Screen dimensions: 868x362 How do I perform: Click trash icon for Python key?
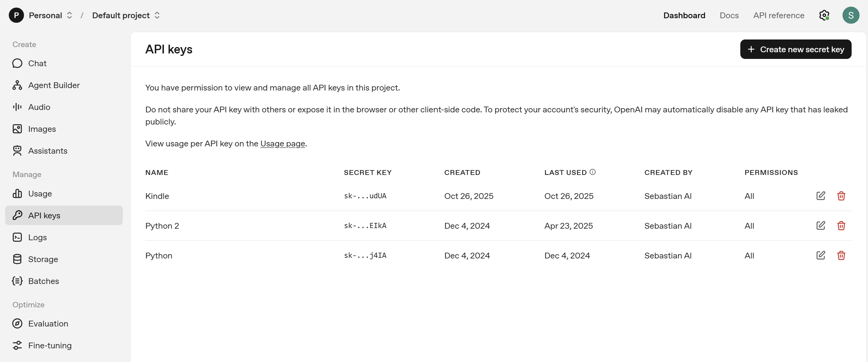pyautogui.click(x=841, y=255)
